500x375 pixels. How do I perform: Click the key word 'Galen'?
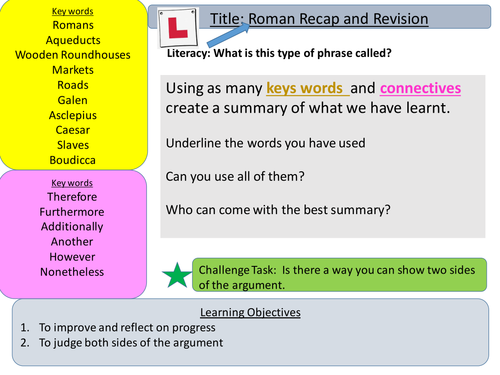tap(73, 100)
